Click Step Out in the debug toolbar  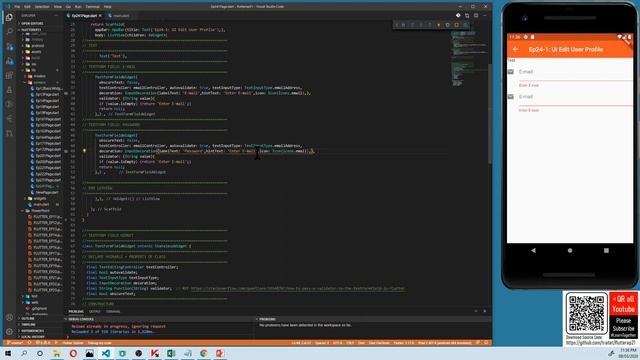430,25
